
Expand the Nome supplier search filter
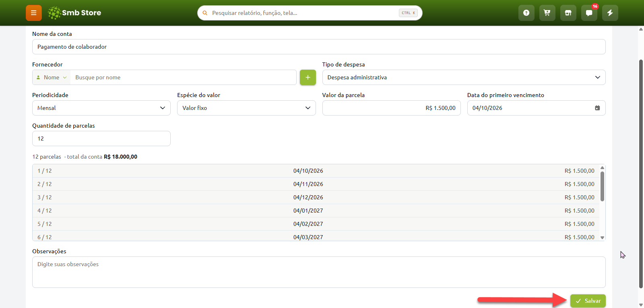click(x=52, y=77)
